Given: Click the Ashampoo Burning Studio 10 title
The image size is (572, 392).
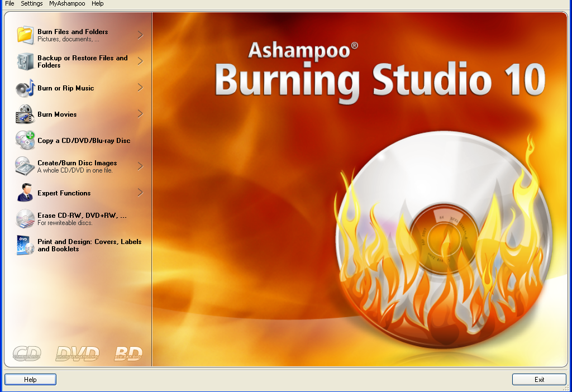Looking at the screenshot, I should tap(379, 72).
